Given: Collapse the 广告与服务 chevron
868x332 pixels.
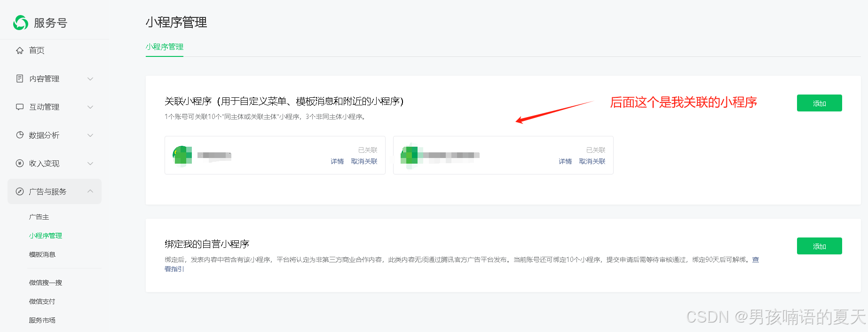Looking at the screenshot, I should pos(90,191).
